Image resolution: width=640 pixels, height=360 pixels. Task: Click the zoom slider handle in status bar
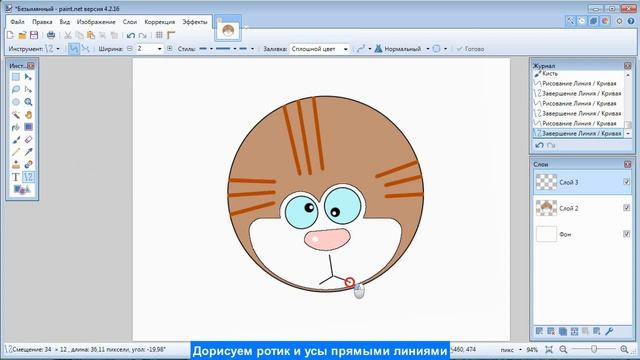pos(594,349)
